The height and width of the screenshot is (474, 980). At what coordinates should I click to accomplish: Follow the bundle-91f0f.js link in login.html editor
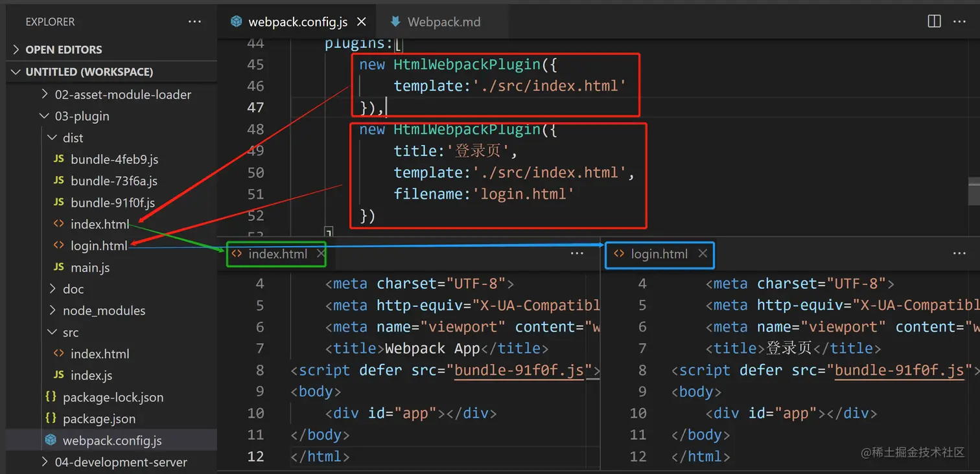900,370
